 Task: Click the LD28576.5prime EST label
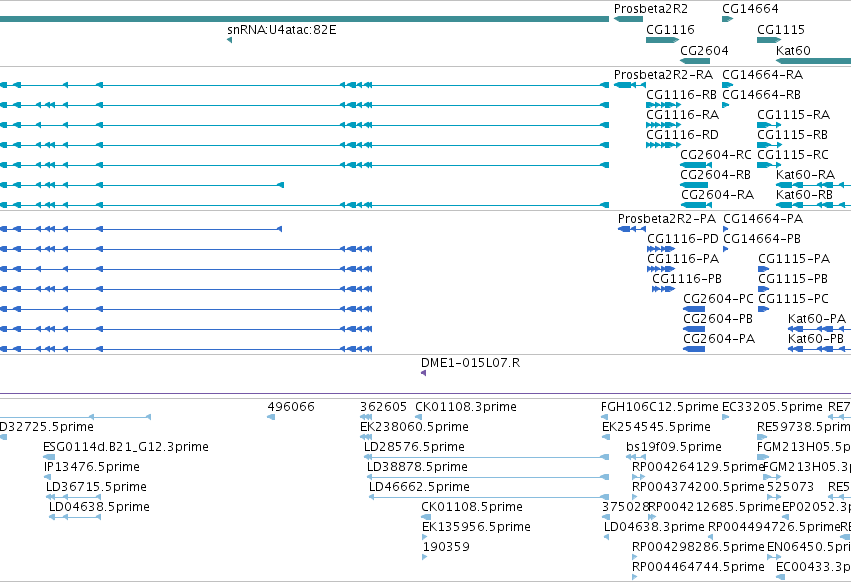tap(414, 447)
